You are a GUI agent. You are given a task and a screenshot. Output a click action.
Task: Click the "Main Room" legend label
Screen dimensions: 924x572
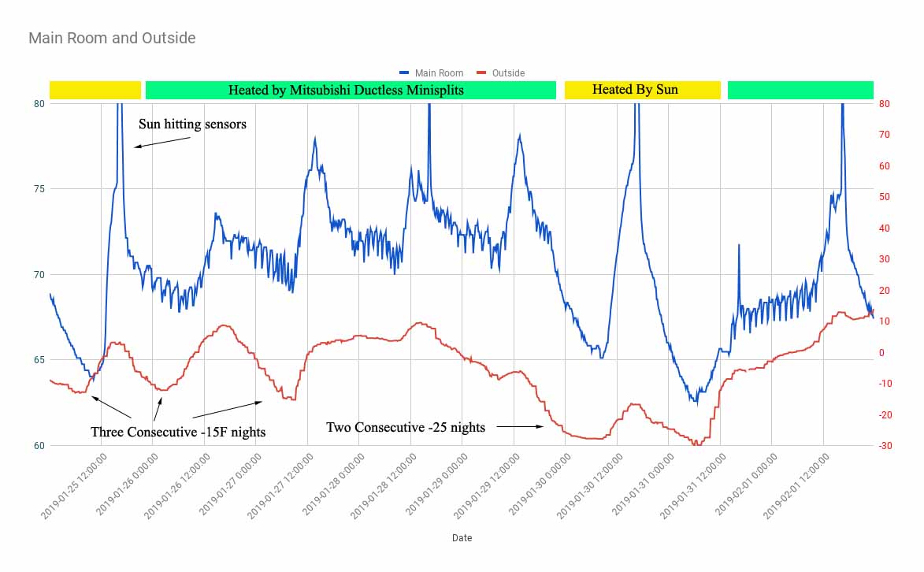tap(439, 73)
